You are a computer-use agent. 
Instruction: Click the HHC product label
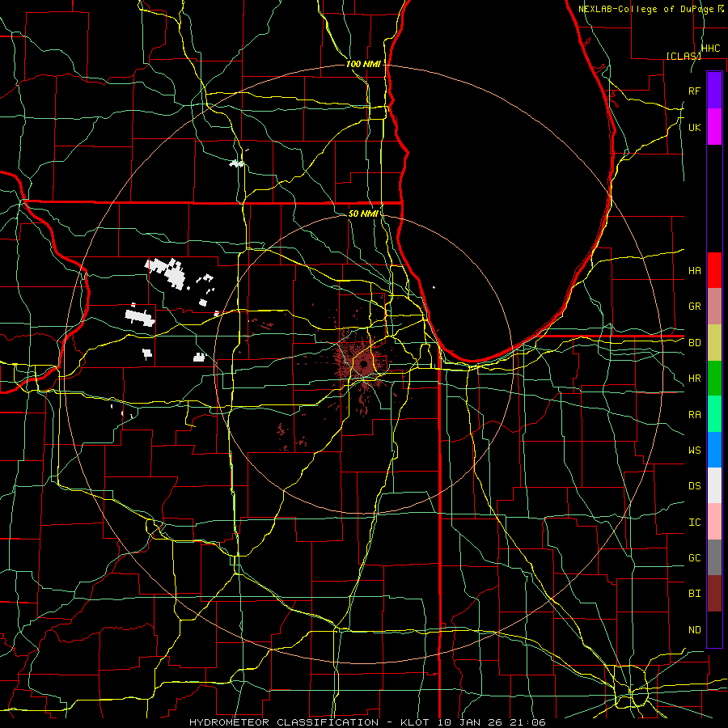[x=710, y=49]
